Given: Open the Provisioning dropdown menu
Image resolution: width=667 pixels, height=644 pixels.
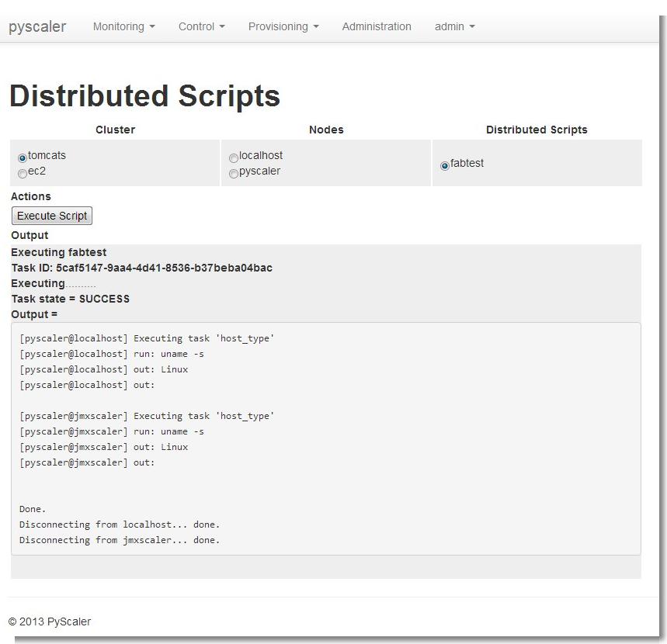Looking at the screenshot, I should click(283, 26).
